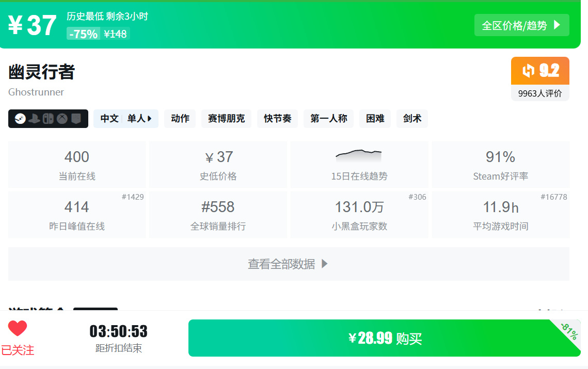
Task: Click the -81% corner ribbon
Action: coord(569,331)
